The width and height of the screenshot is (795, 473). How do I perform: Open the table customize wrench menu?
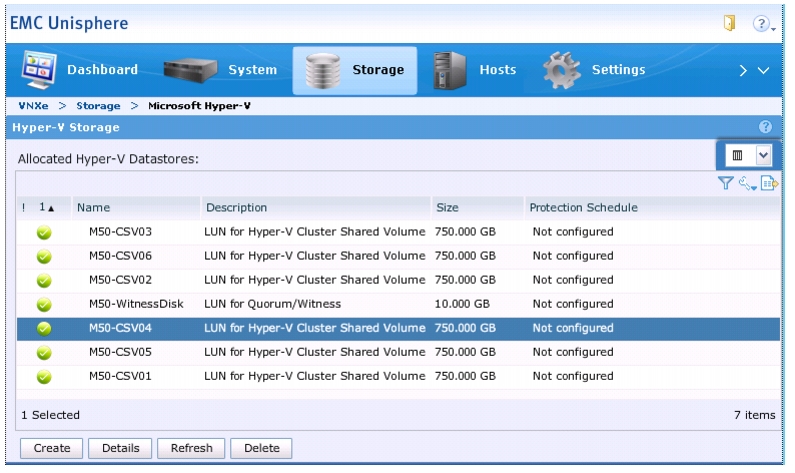747,183
